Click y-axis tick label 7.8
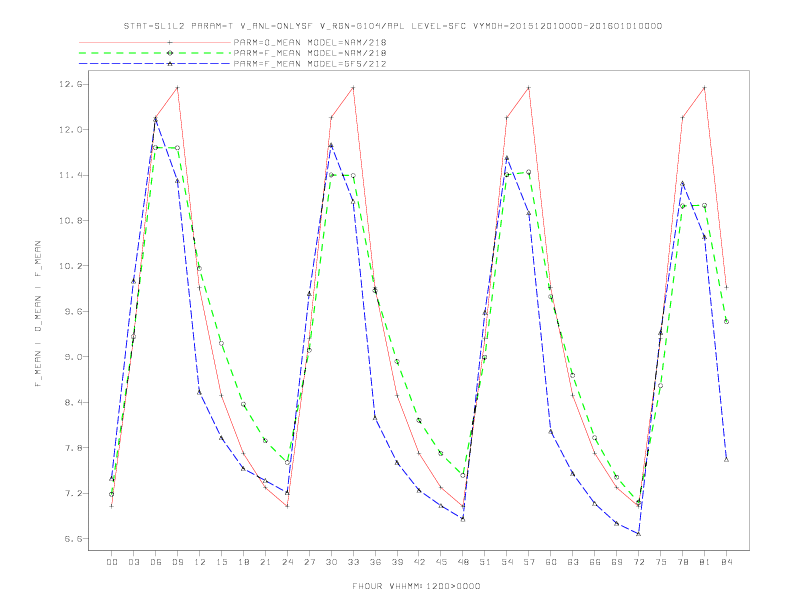The width and height of the screenshot is (792, 612). 72,448
